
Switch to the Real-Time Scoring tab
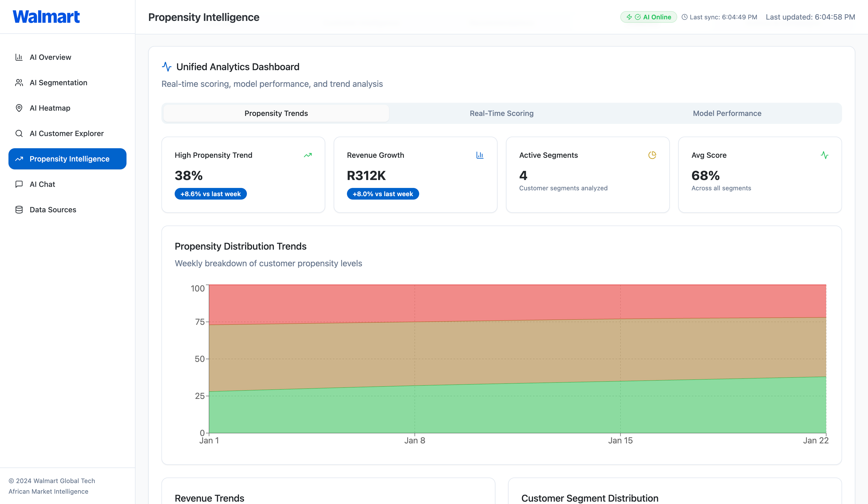tap(501, 113)
